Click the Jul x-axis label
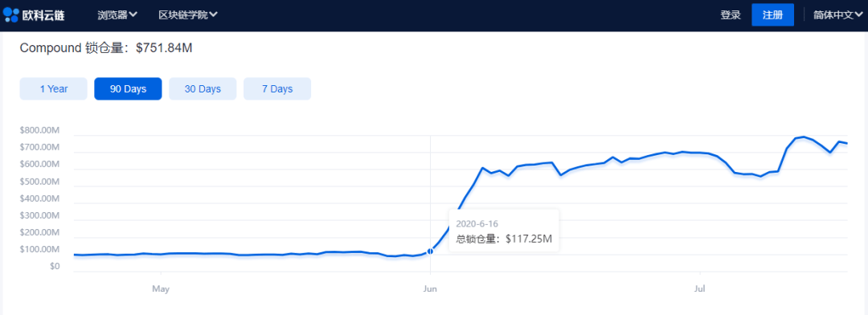Viewport: 868px width, 315px height. click(x=700, y=289)
